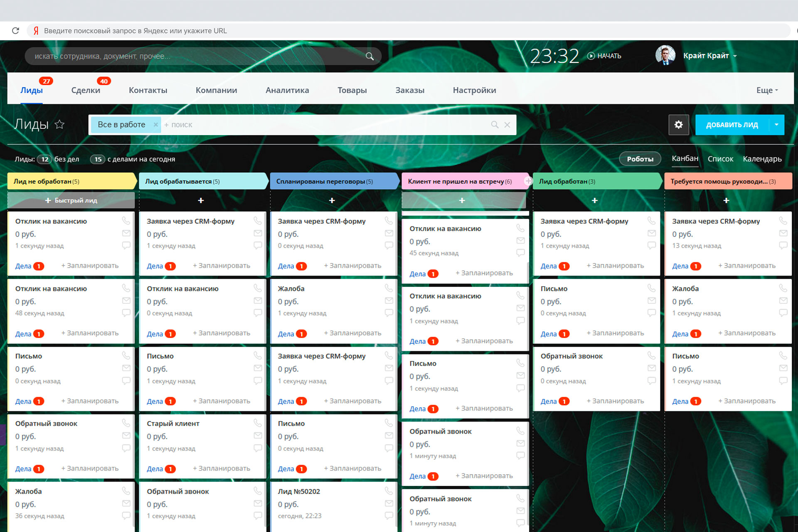798x532 pixels.
Task: Add new stage after Клиент не пришел column
Action: (528, 181)
